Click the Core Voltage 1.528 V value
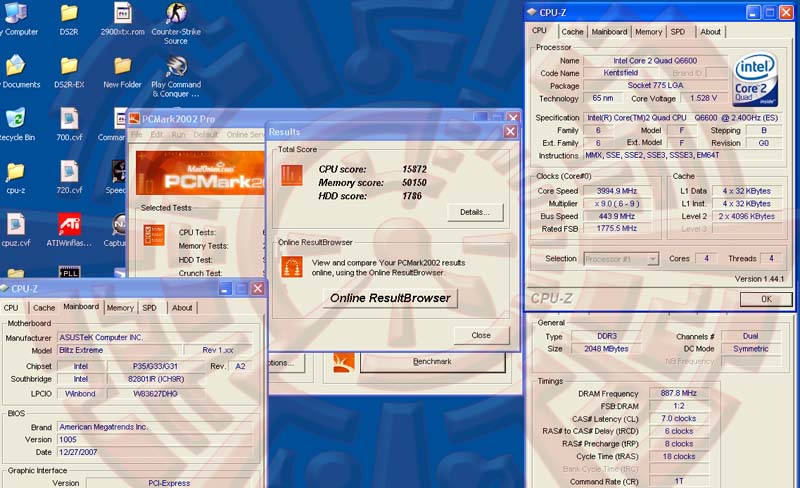The height and width of the screenshot is (488, 800). point(704,98)
